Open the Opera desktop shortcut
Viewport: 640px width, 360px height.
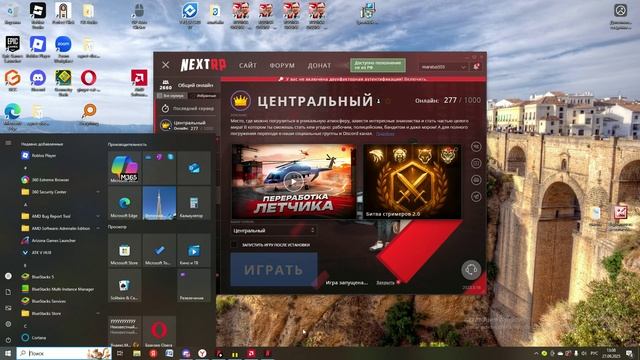pos(88,81)
